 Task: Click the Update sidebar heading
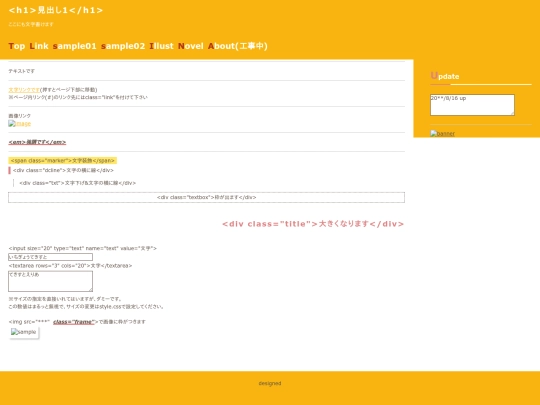coord(445,76)
